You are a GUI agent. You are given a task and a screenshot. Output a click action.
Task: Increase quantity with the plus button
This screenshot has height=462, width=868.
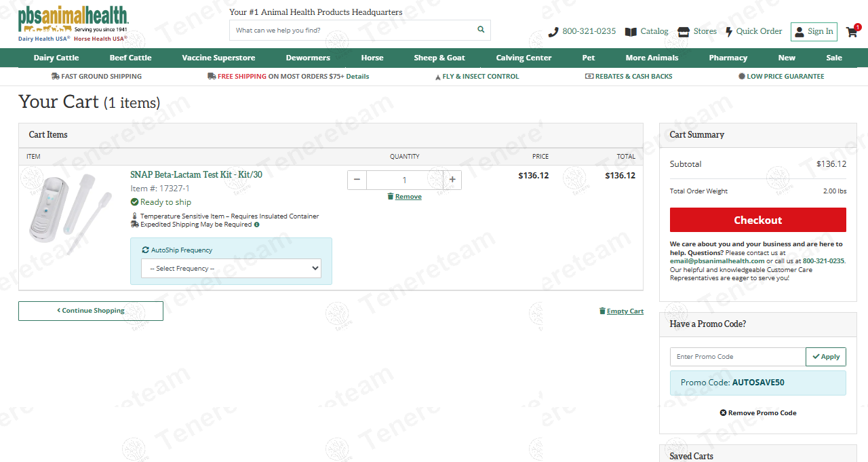coord(452,180)
